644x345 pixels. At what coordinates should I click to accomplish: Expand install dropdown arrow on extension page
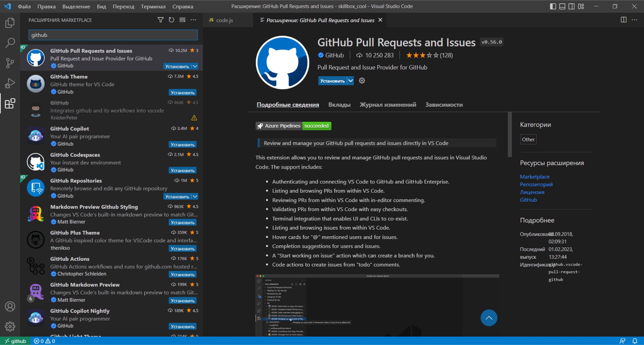pyautogui.click(x=350, y=81)
